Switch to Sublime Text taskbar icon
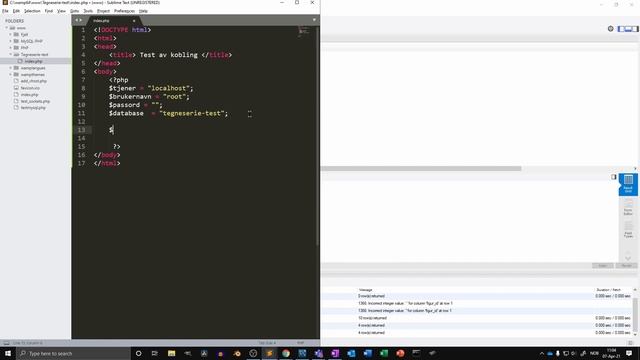640x360 pixels. [x=269, y=353]
